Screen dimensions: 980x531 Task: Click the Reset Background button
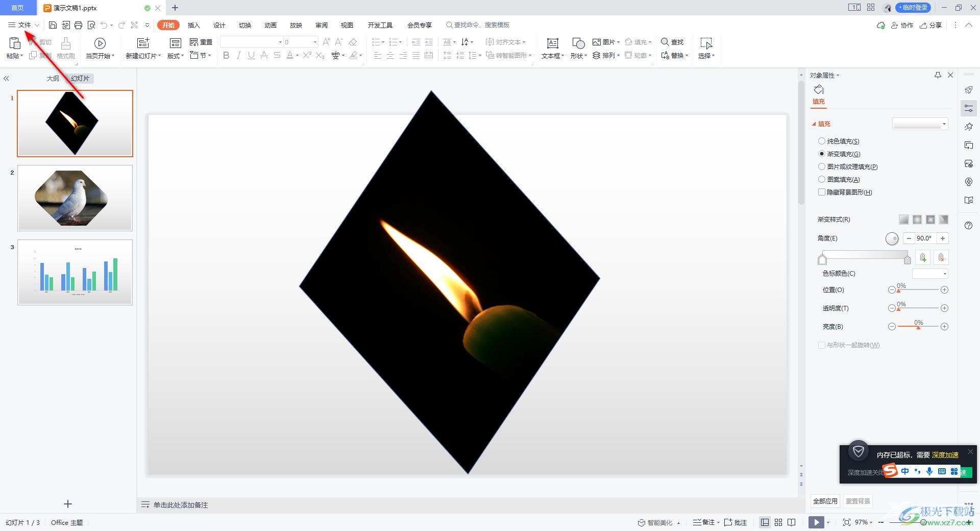pos(857,501)
